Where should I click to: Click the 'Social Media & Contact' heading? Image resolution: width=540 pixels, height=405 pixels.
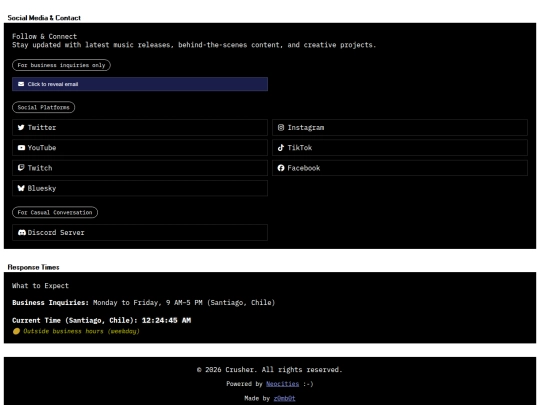(x=44, y=18)
